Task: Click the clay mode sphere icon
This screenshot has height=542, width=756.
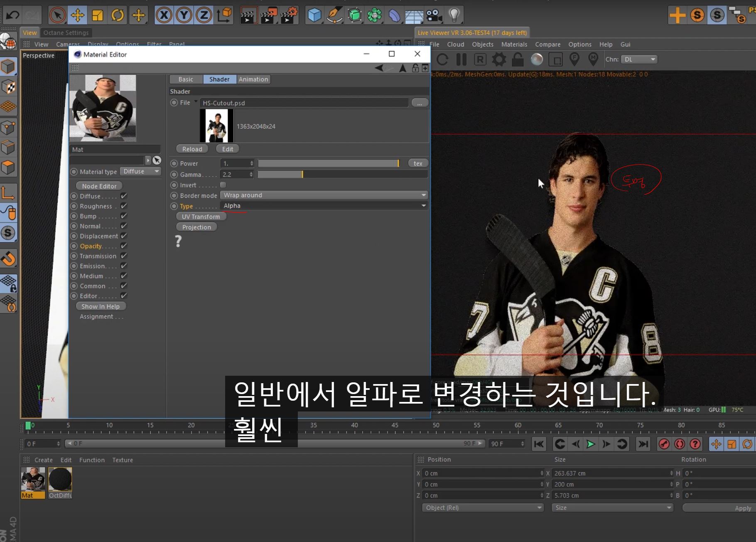Action: [x=537, y=59]
